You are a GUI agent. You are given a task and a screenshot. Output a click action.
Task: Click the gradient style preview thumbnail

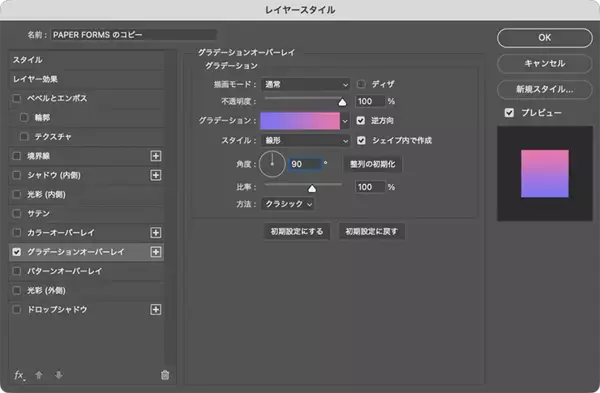point(545,174)
